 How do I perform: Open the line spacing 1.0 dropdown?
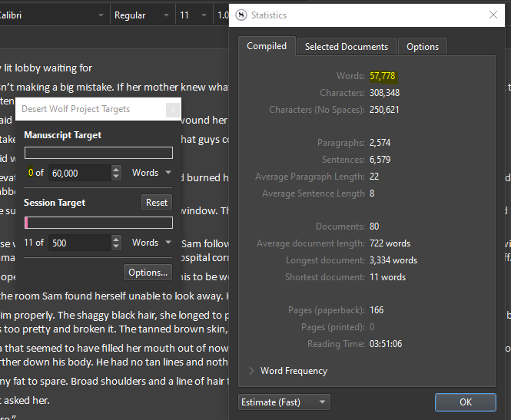click(x=222, y=15)
